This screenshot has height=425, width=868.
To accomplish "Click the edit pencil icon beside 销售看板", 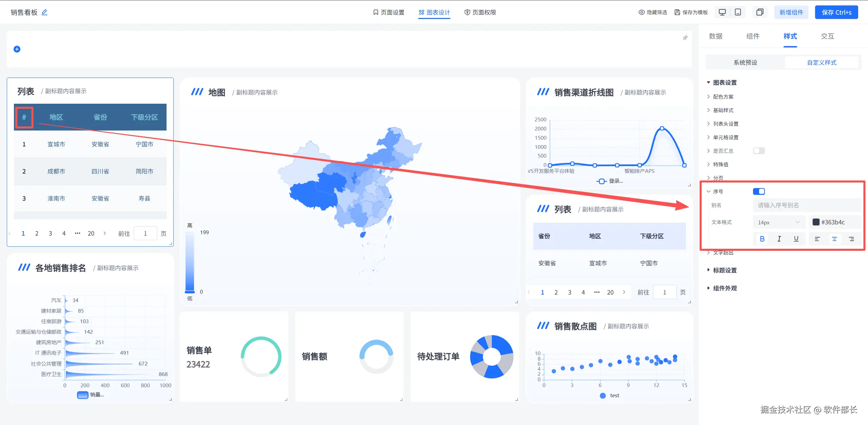I will [44, 12].
